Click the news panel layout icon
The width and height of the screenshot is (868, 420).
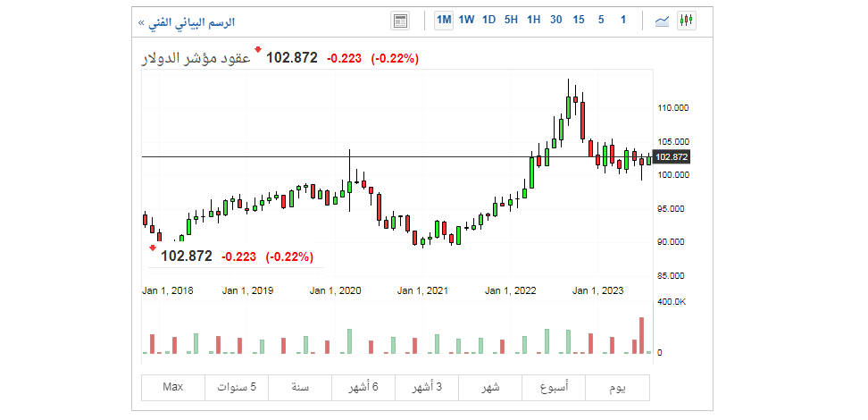coord(400,21)
